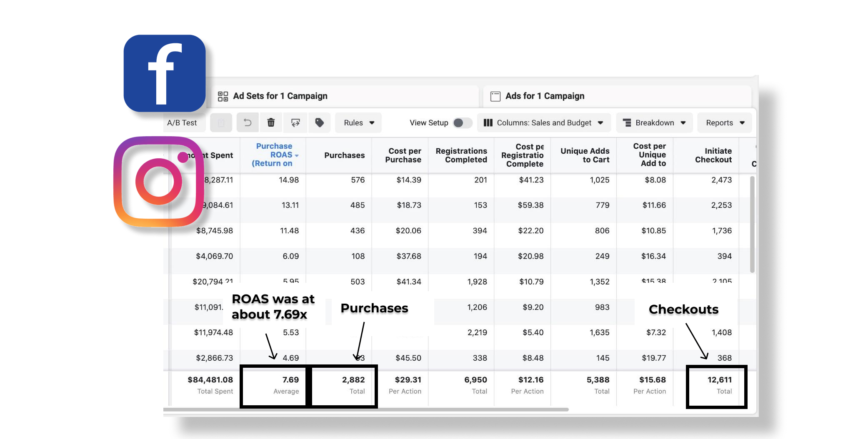The width and height of the screenshot is (868, 439).
Task: Click the per action cost $12.16
Action: (x=530, y=380)
